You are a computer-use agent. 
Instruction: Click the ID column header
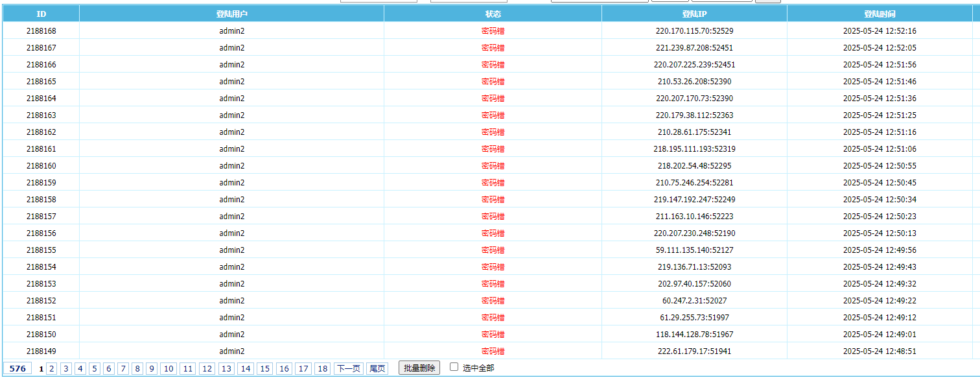click(41, 14)
